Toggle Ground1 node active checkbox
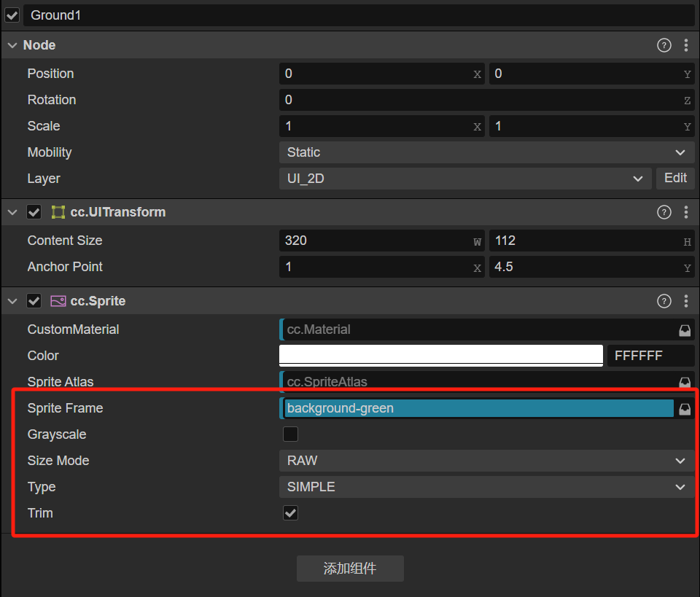 tap(12, 15)
